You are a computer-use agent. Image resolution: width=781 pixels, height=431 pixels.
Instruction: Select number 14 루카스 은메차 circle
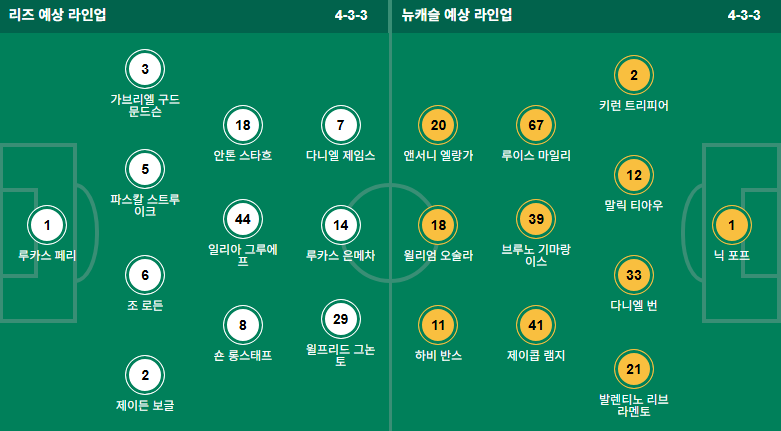[x=341, y=225]
